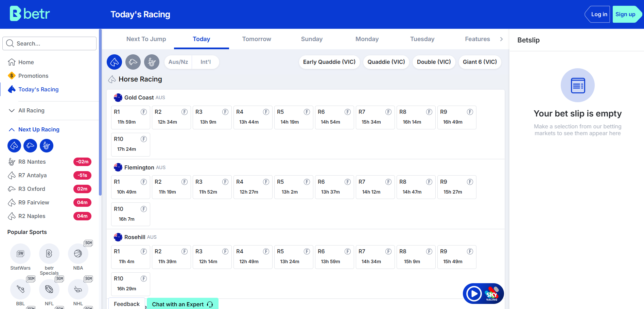
Task: Open R3 Oxford next-up race
Action: pos(50,189)
